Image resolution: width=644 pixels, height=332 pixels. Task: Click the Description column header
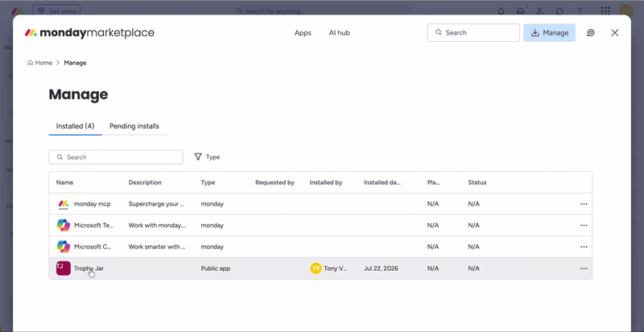click(145, 182)
